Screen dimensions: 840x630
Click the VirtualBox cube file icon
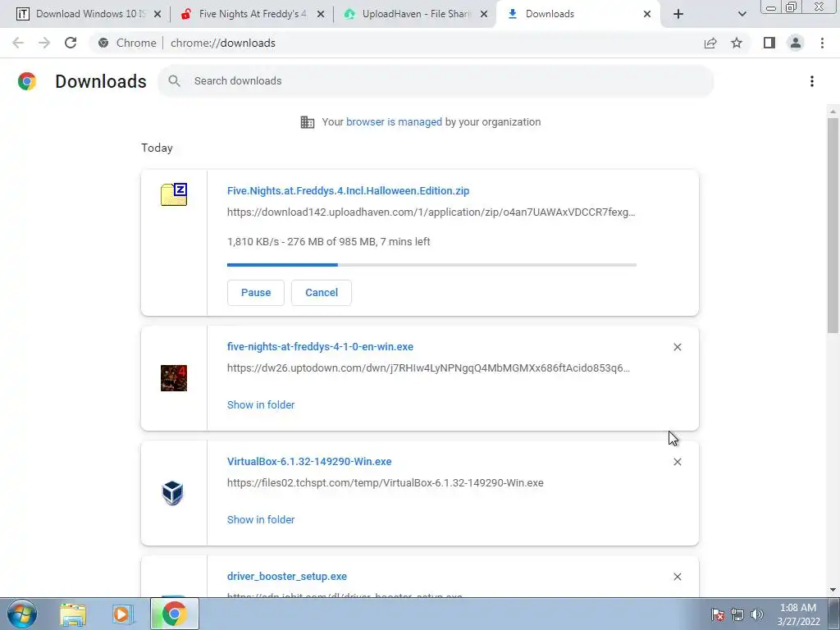point(172,493)
